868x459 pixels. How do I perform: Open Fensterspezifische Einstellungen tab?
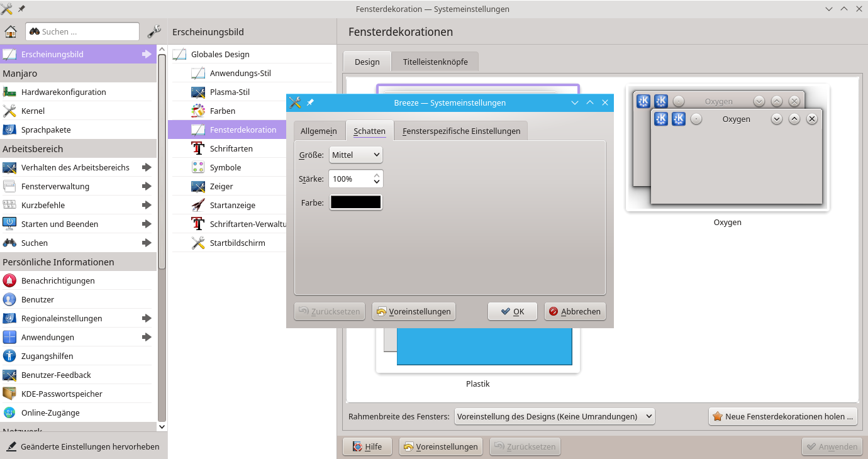pyautogui.click(x=461, y=131)
